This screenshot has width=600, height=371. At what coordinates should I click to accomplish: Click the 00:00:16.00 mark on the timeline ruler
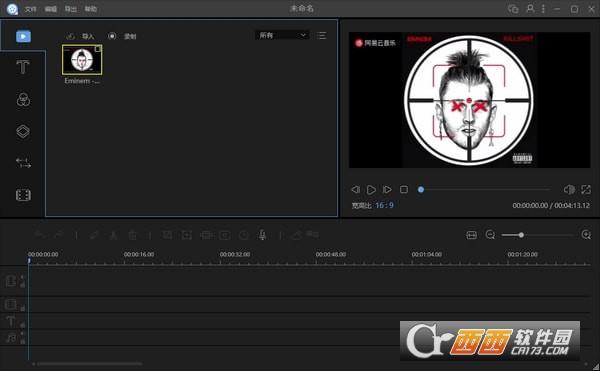(x=139, y=254)
